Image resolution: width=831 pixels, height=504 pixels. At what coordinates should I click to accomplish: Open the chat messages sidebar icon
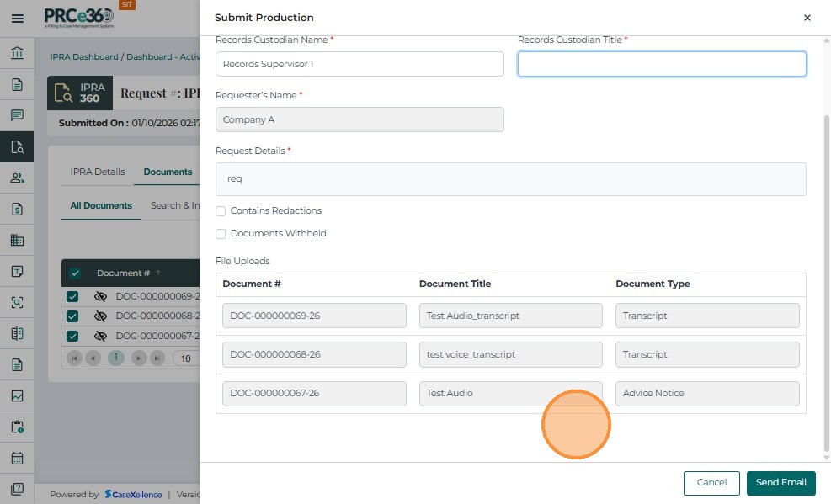point(17,115)
